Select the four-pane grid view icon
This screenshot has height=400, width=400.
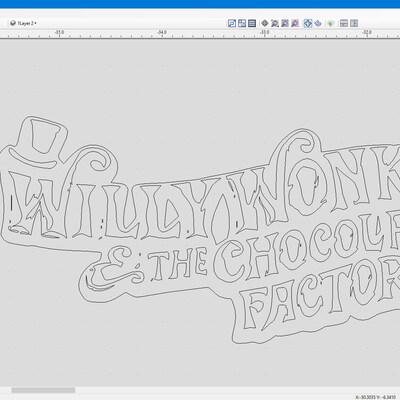click(x=242, y=23)
